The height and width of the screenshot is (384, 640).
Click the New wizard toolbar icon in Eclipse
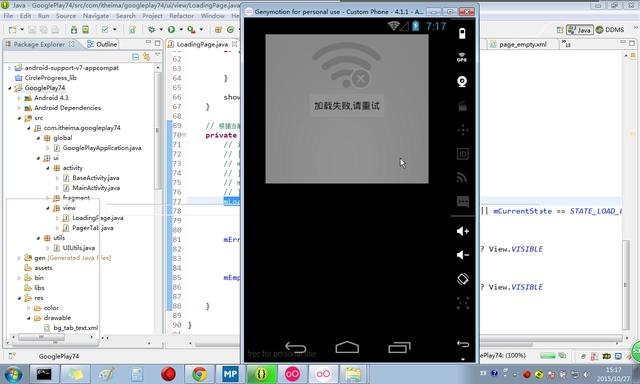[13, 30]
